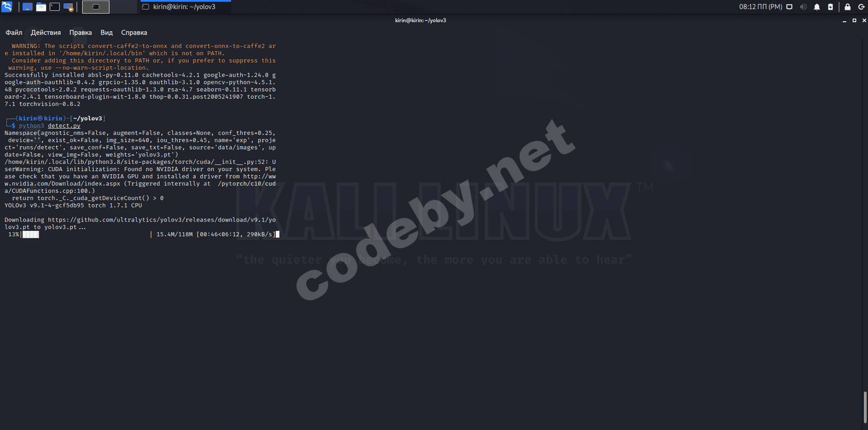
Task: Click the "Successfully installed absl-py-0.11.0" line
Action: (140, 75)
